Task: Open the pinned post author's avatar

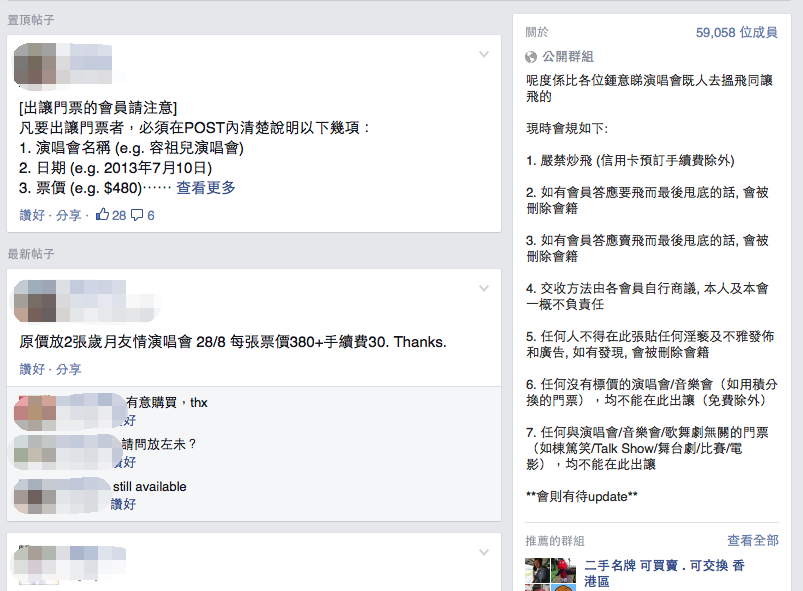Action: pos(35,64)
